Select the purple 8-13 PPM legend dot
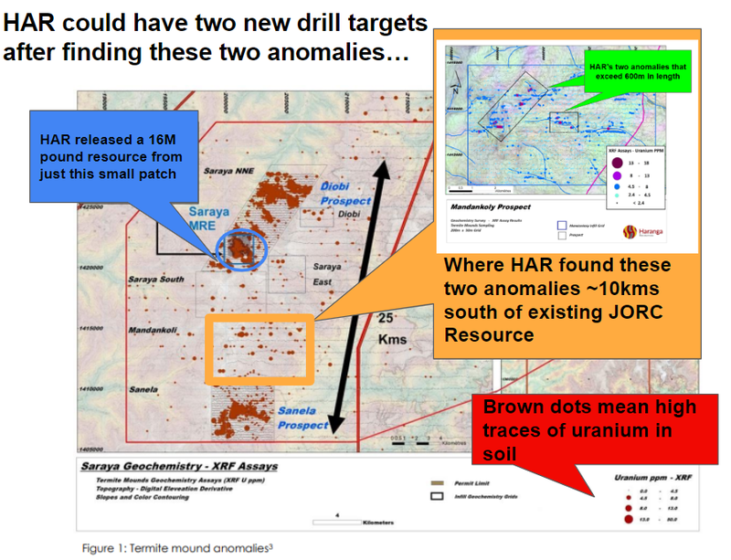 coord(616,174)
